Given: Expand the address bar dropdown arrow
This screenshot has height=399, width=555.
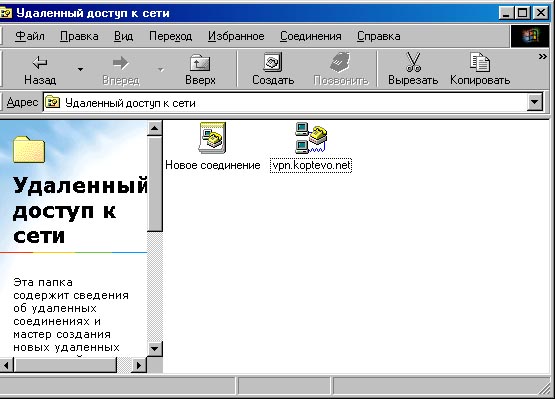Looking at the screenshot, I should coord(534,102).
